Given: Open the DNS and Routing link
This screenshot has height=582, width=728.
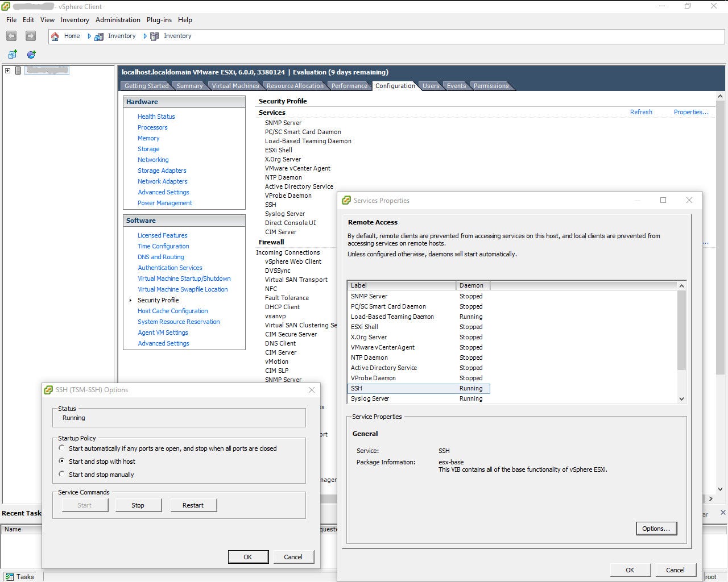Looking at the screenshot, I should 160,257.
